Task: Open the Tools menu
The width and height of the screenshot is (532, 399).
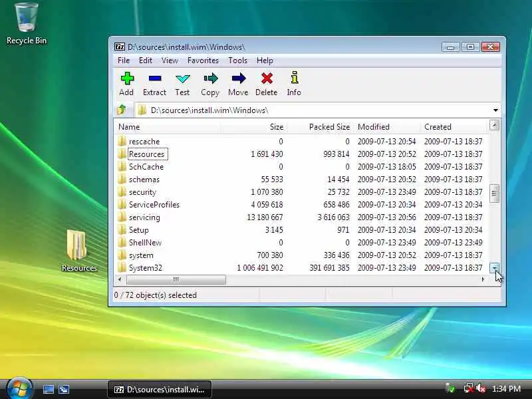Action: click(237, 61)
